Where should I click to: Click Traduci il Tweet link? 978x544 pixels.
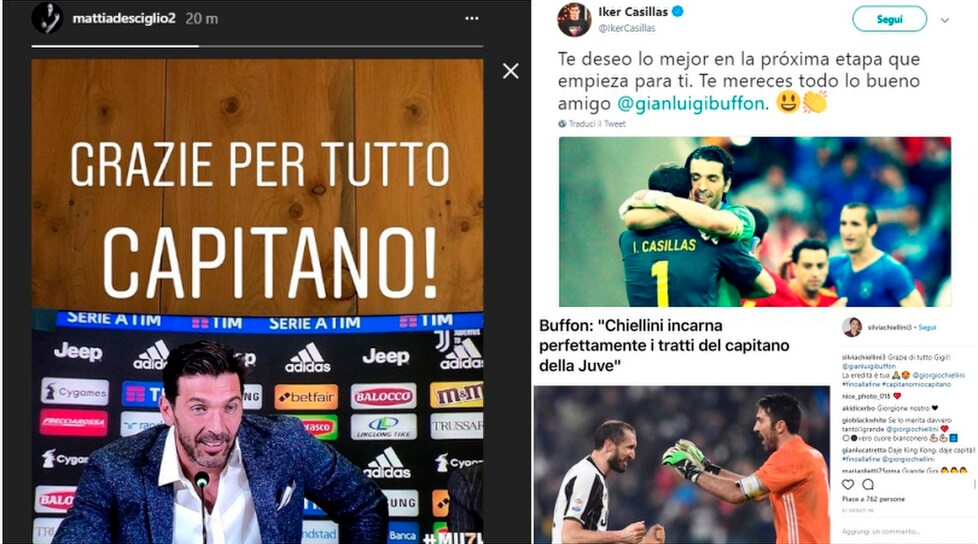(x=597, y=124)
